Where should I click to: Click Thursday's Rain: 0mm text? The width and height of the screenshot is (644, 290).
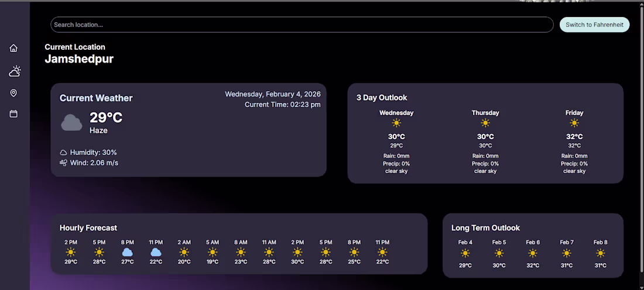(x=485, y=156)
